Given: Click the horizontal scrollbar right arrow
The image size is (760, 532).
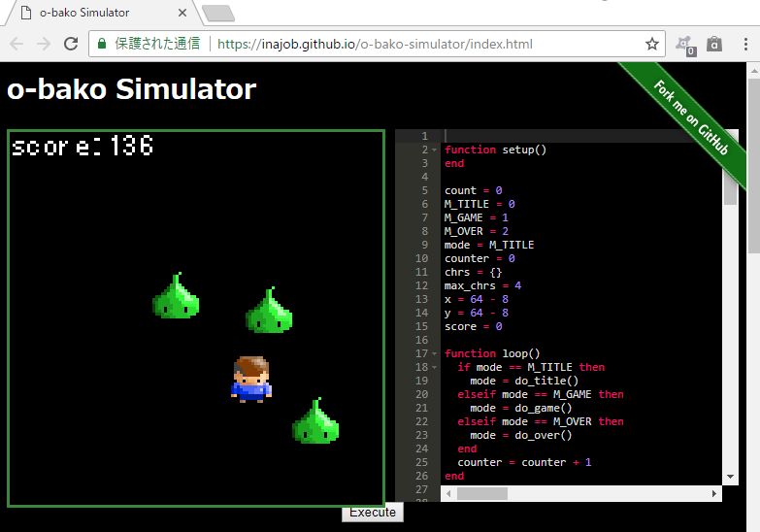Looking at the screenshot, I should coord(714,494).
